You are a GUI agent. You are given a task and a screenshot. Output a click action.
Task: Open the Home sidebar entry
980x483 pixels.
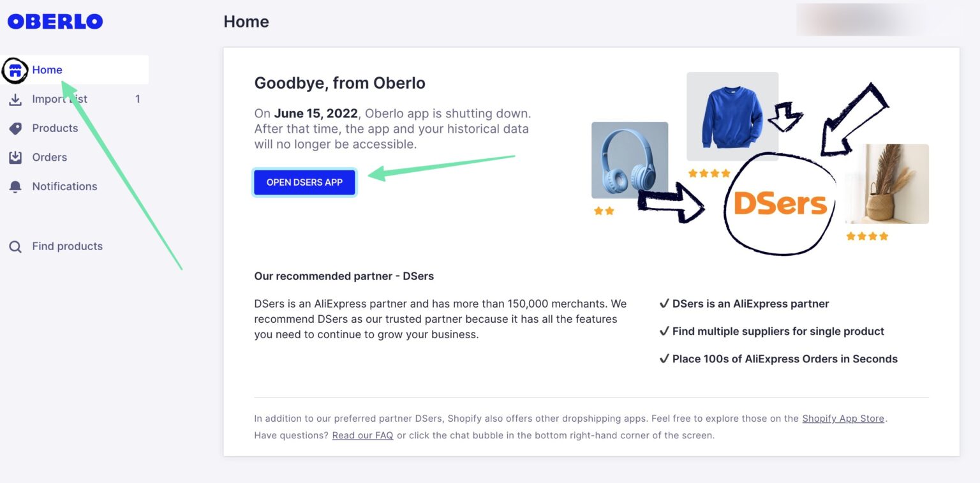tap(47, 70)
